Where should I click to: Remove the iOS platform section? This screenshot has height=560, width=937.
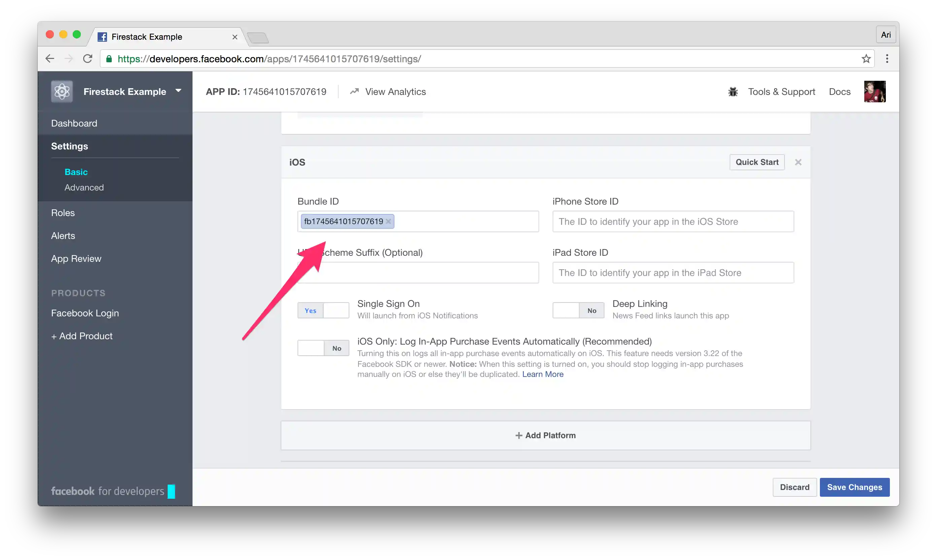pos(798,162)
